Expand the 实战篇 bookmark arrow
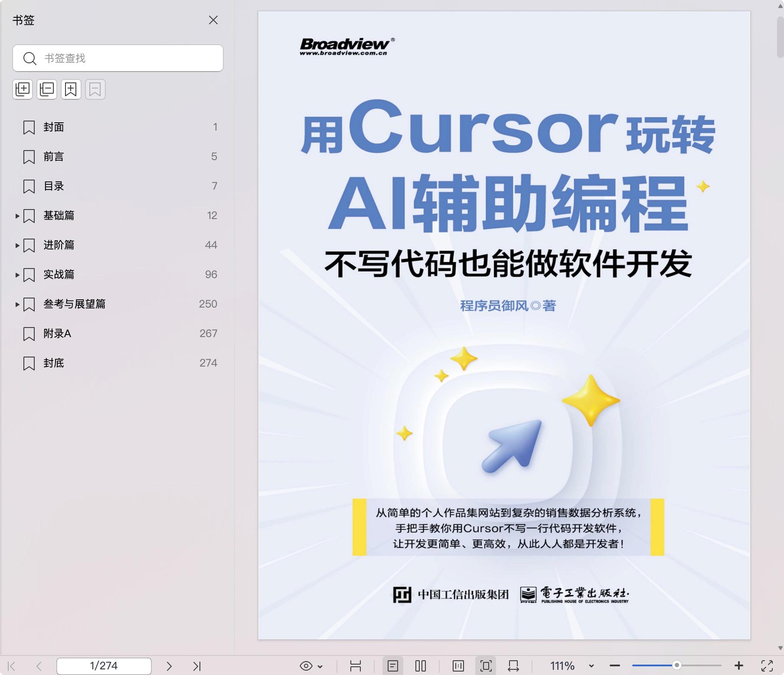 (x=17, y=275)
